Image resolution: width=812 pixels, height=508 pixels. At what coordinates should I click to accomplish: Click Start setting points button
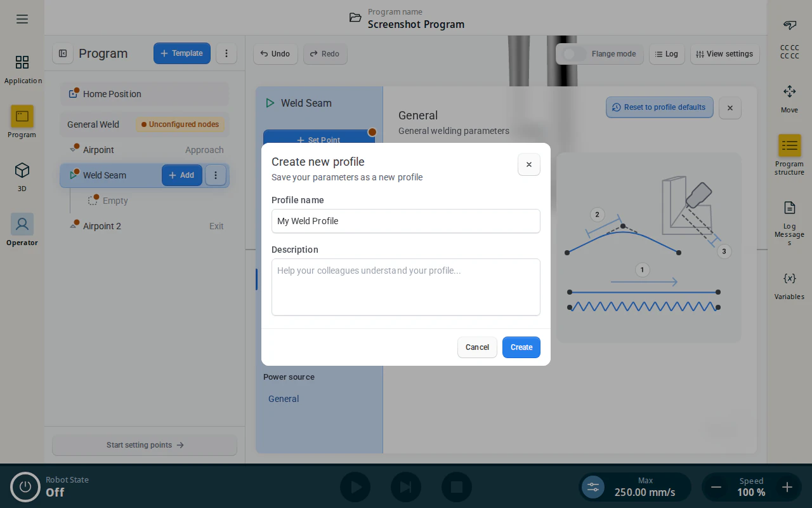pyautogui.click(x=145, y=445)
